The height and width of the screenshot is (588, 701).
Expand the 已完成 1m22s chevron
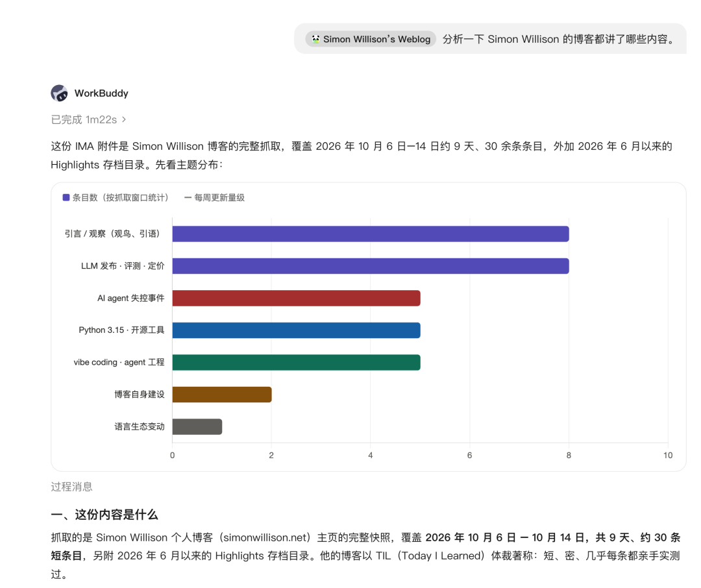[124, 119]
